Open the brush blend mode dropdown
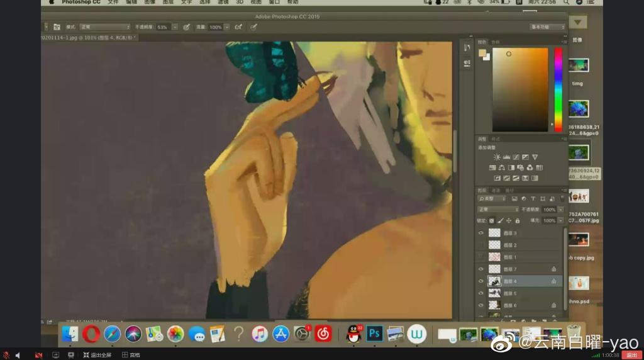644x360 pixels. tap(105, 27)
